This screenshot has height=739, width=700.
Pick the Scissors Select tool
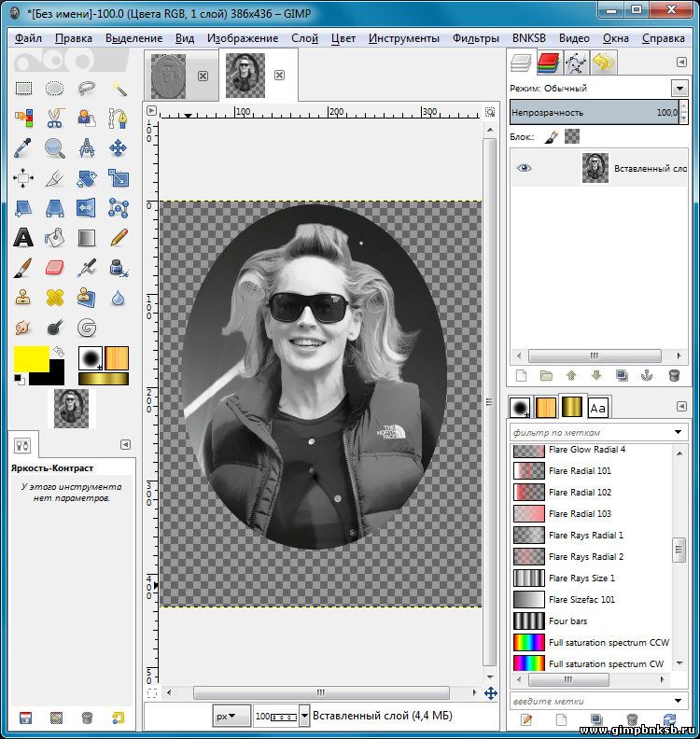[55, 119]
